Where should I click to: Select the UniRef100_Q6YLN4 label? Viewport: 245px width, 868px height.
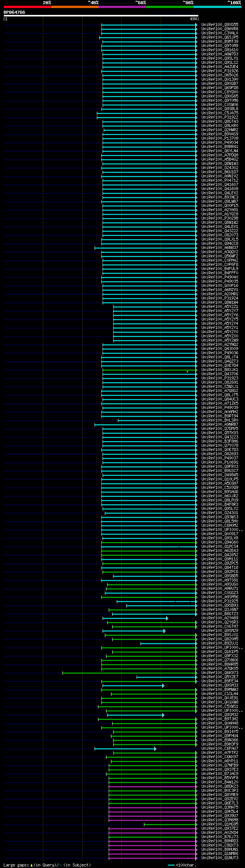220,151
